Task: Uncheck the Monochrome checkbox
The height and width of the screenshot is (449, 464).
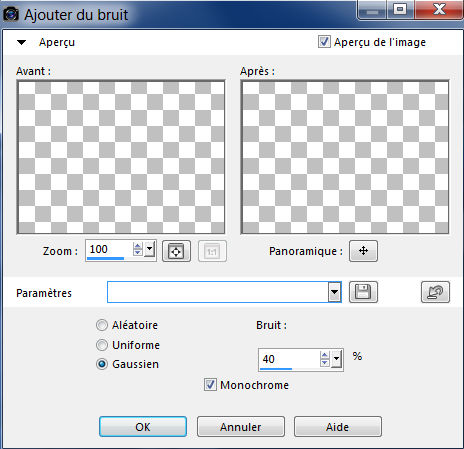Action: (210, 385)
